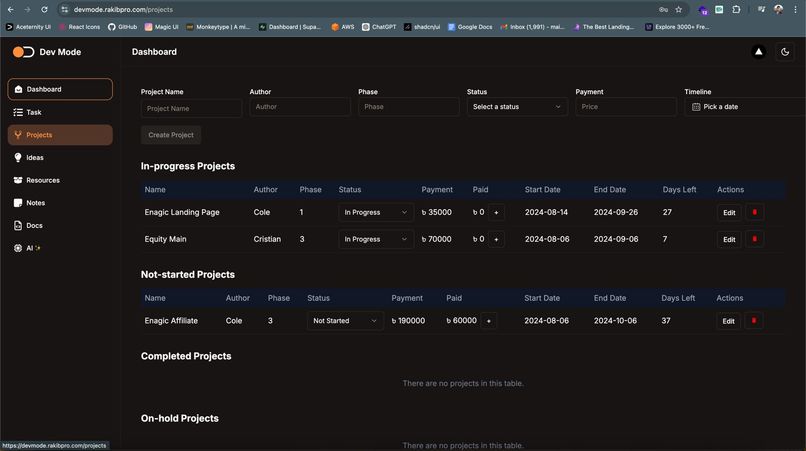
Task: Add payment plus for Enagic Landing Page
Action: (x=496, y=212)
